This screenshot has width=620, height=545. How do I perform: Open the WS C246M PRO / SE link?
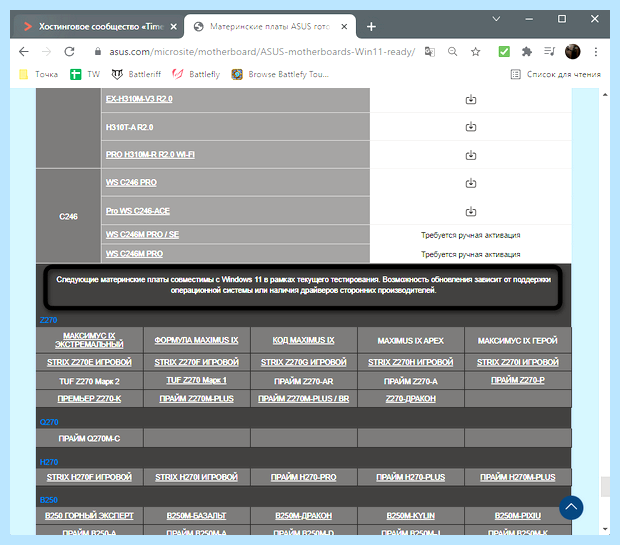pyautogui.click(x=142, y=234)
